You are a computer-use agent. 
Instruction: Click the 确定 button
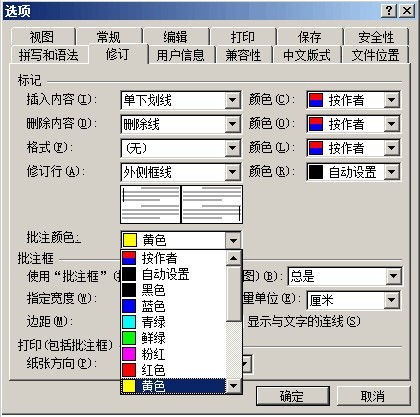pyautogui.click(x=293, y=396)
